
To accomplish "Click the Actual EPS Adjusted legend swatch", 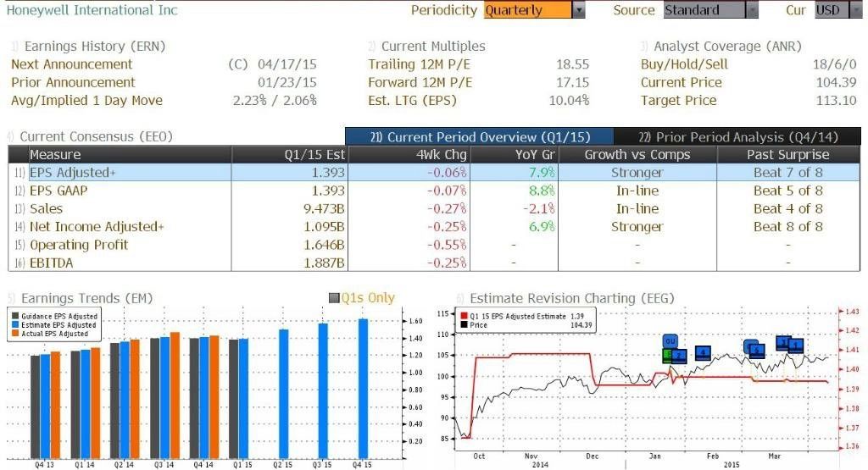I will pyautogui.click(x=15, y=334).
